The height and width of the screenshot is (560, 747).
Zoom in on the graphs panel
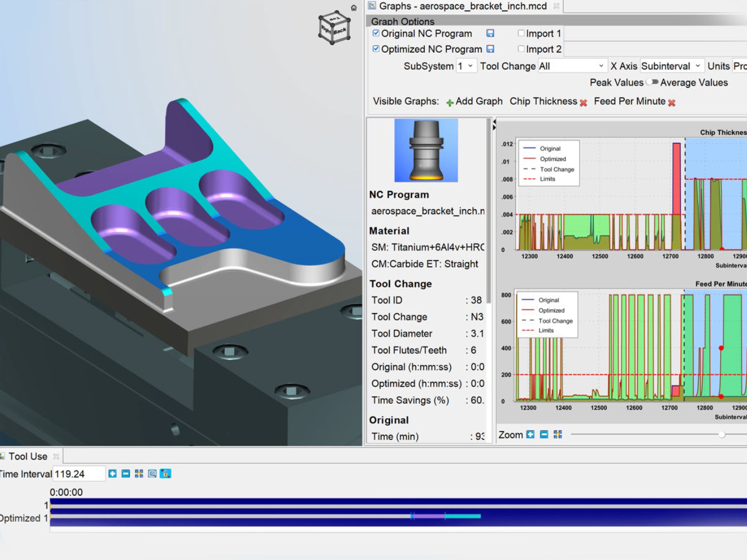click(x=530, y=435)
